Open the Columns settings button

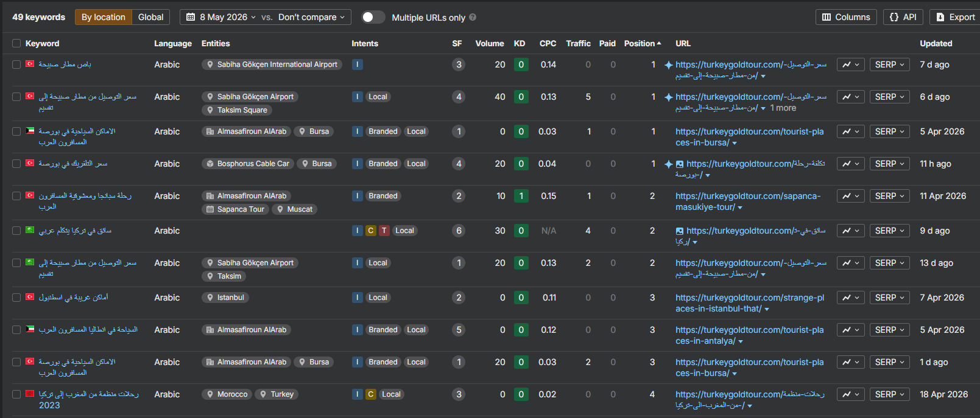pos(846,17)
